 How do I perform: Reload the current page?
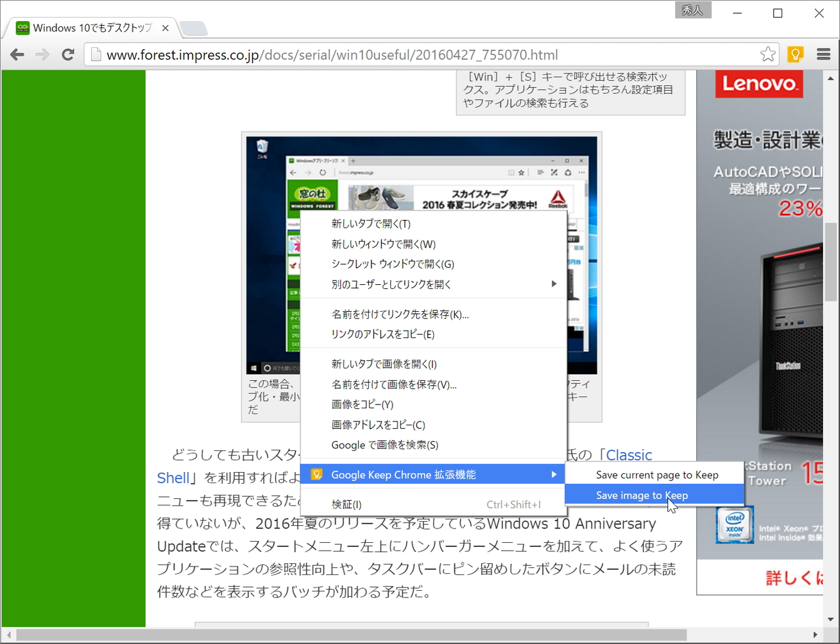click(x=68, y=54)
